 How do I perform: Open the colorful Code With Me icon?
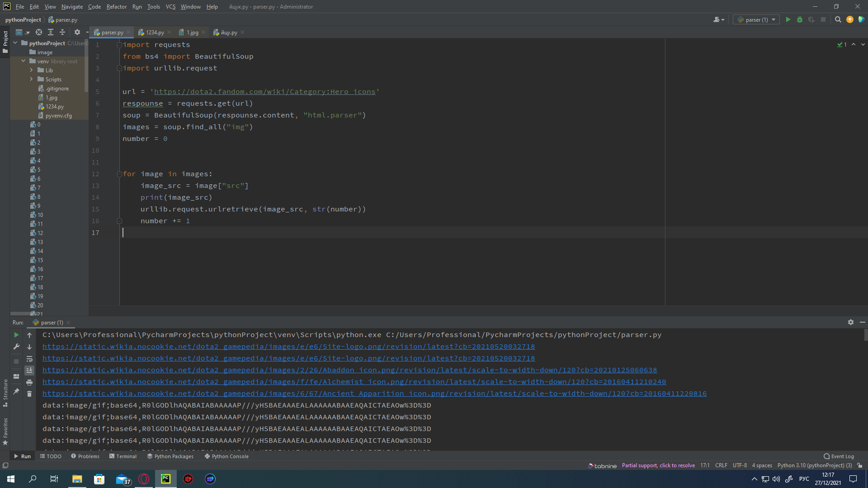(x=861, y=20)
